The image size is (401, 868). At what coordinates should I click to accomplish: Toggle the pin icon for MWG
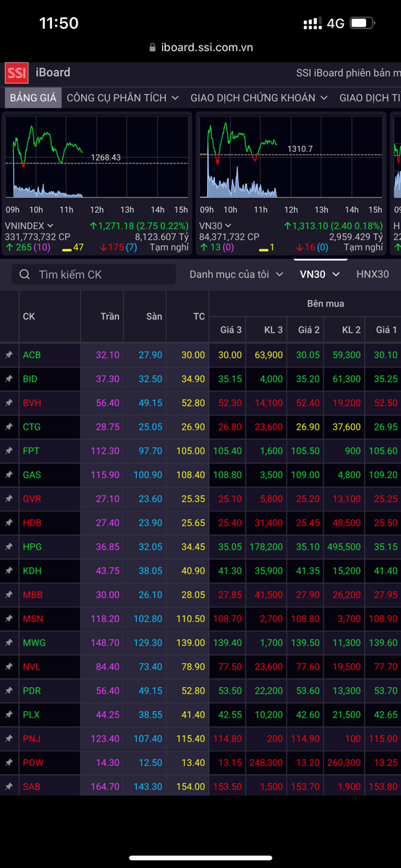[9, 642]
